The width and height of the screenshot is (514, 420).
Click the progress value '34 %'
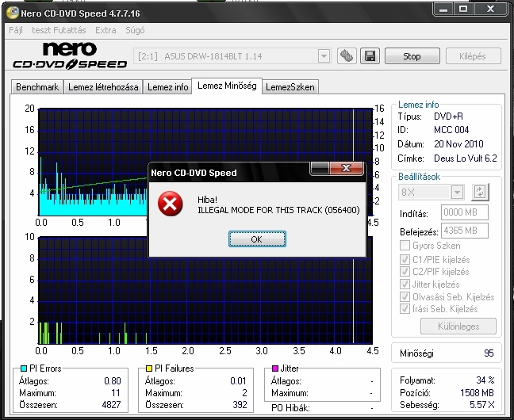pos(485,380)
